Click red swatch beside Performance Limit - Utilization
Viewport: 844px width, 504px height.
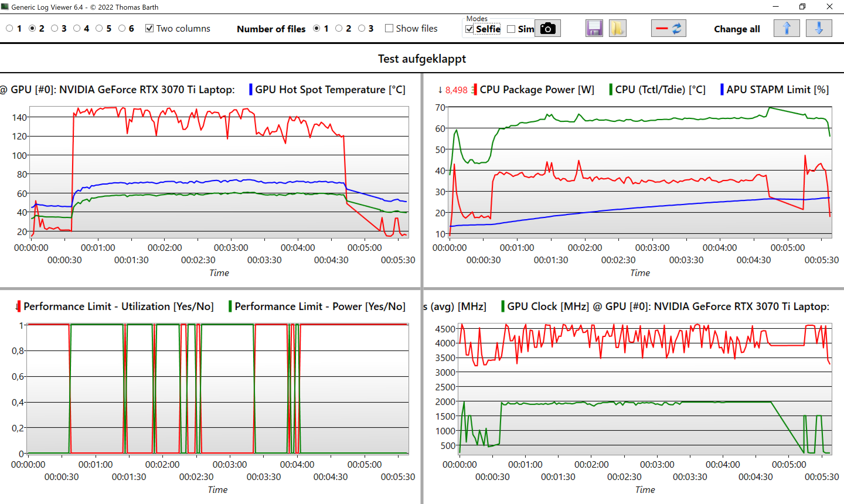coord(19,306)
